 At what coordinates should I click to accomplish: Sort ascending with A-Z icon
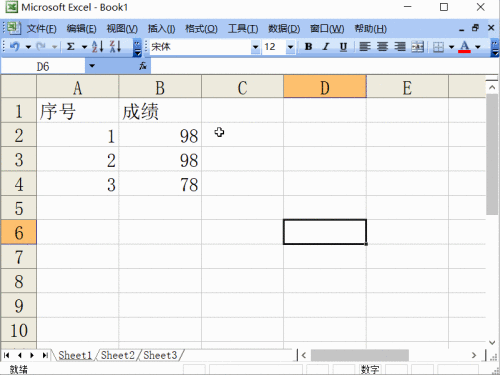(98, 47)
